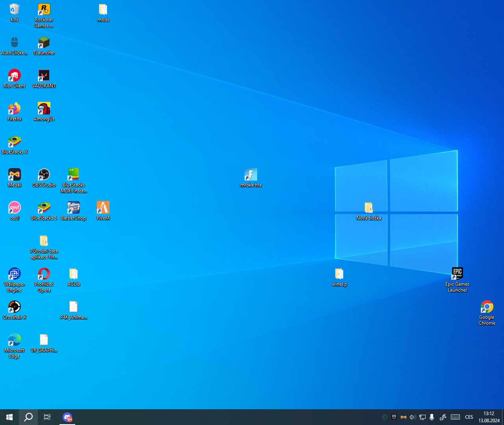Open the CES input language switcher

pos(469,417)
